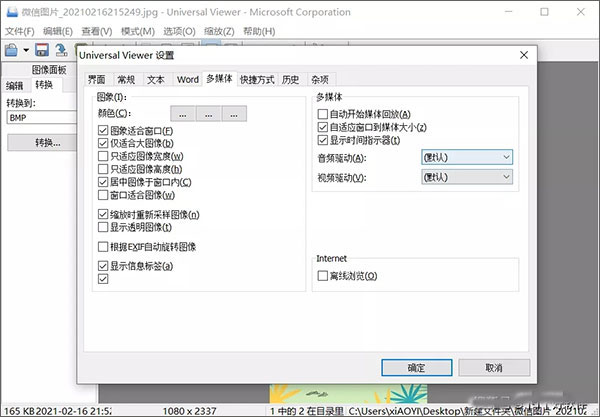Viewport: 600px width, 417px height.
Task: Enable 自动开始媒体回放 checkbox
Action: (321, 115)
